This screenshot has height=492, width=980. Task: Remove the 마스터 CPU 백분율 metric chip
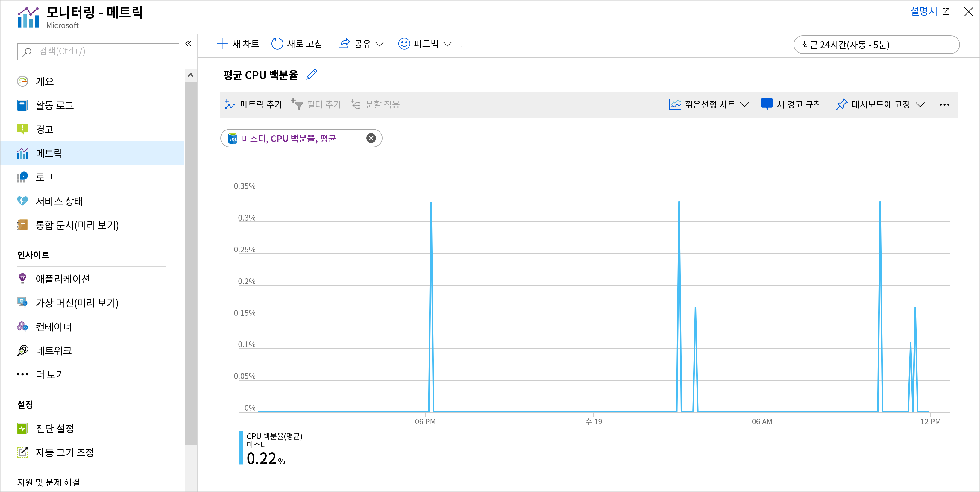point(371,138)
